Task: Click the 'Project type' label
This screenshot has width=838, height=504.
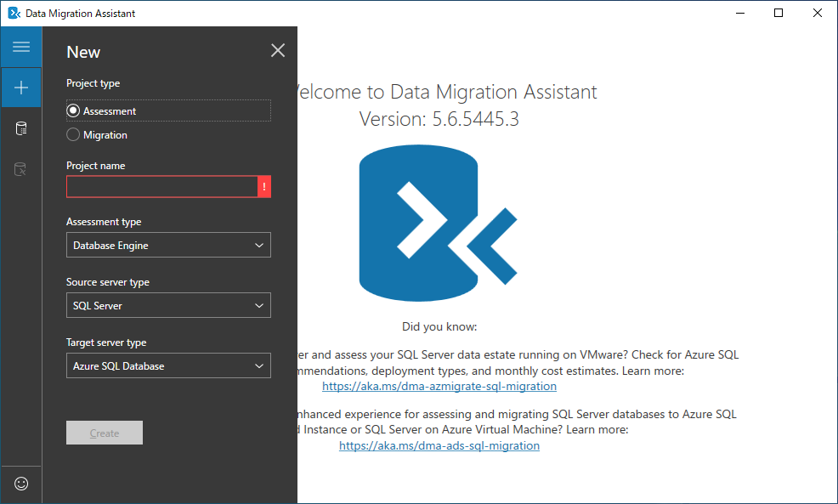Action: pyautogui.click(x=93, y=83)
